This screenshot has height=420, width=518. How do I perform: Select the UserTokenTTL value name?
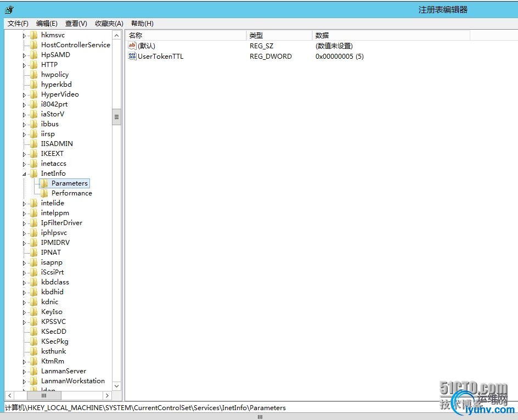click(x=160, y=57)
